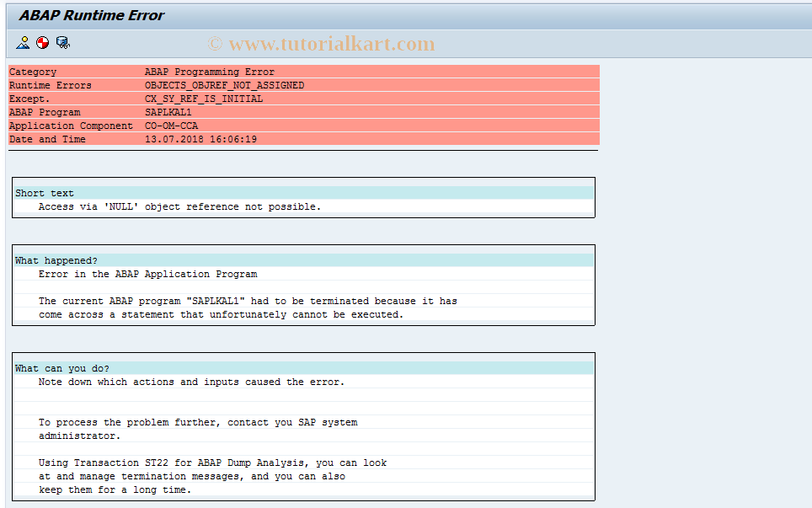The width and height of the screenshot is (812, 508).
Task: Select 'Note down which actions and inputs' line
Action: click(x=191, y=382)
